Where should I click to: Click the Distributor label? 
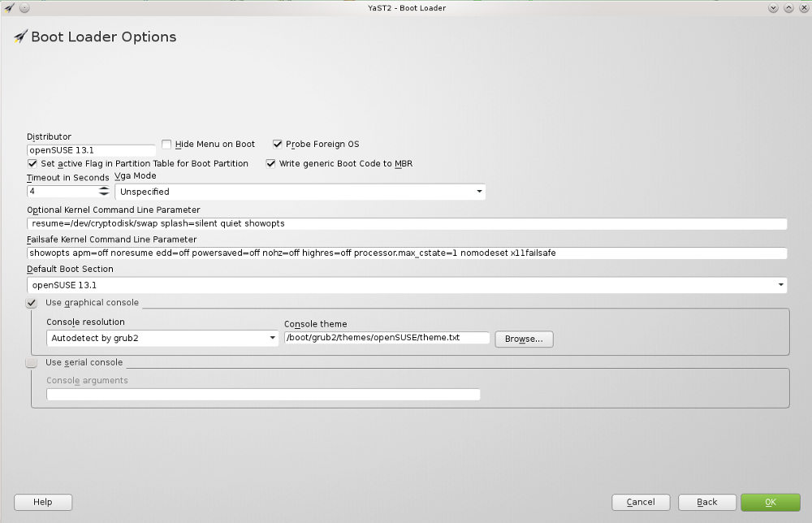click(x=50, y=136)
